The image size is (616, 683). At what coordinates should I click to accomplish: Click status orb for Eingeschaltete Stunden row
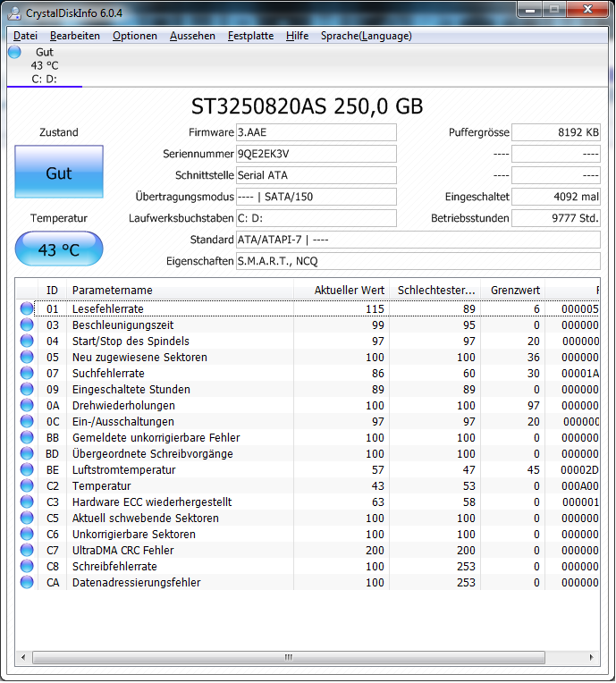click(27, 389)
